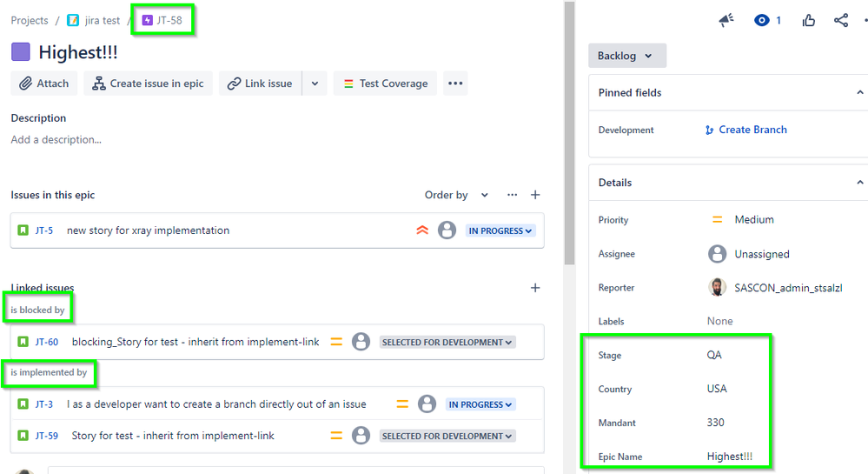868x474 pixels.
Task: Click the story type icon for JT-60
Action: coord(23,342)
